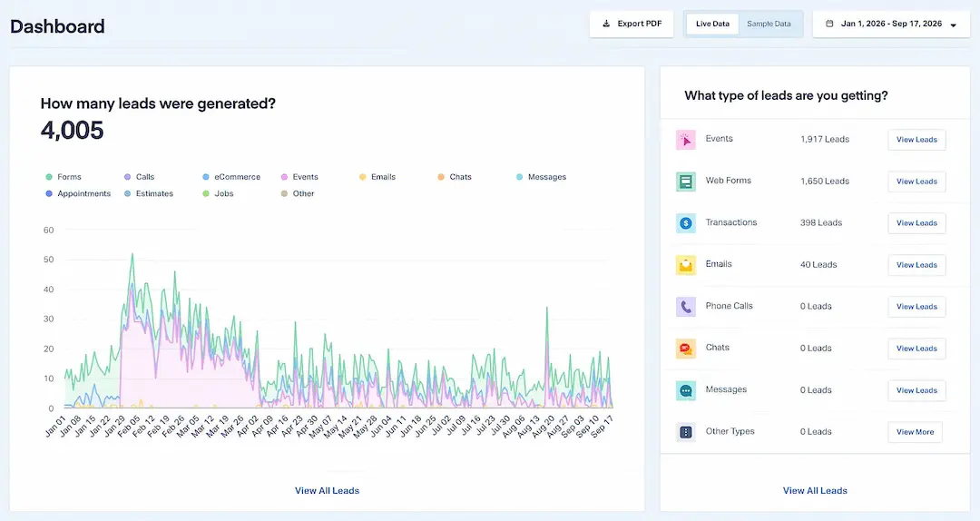
Task: View Leads for Messages
Action: [916, 390]
